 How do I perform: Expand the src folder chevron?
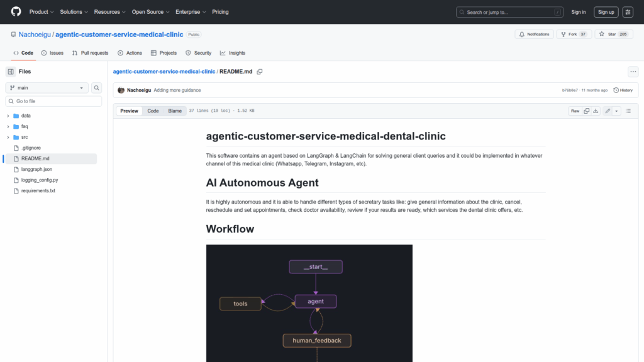[8, 137]
